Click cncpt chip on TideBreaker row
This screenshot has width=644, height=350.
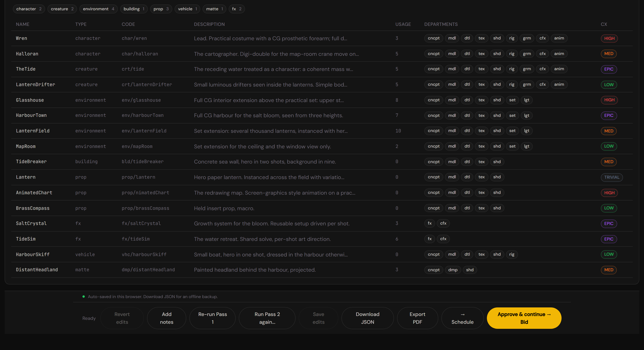click(433, 162)
